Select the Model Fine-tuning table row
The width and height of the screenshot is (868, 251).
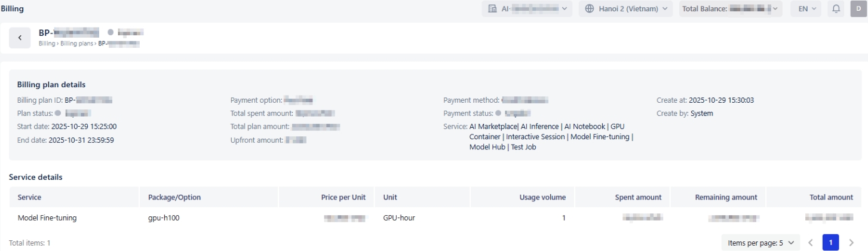click(47, 218)
